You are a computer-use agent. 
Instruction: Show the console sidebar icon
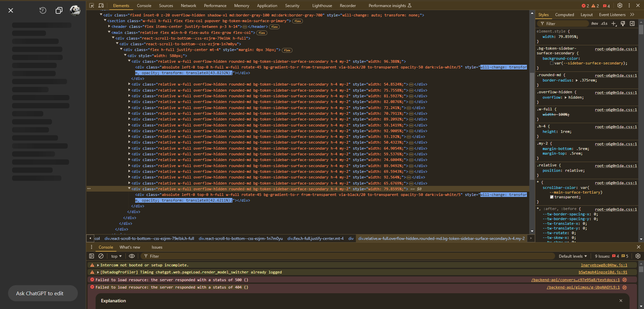tap(92, 256)
